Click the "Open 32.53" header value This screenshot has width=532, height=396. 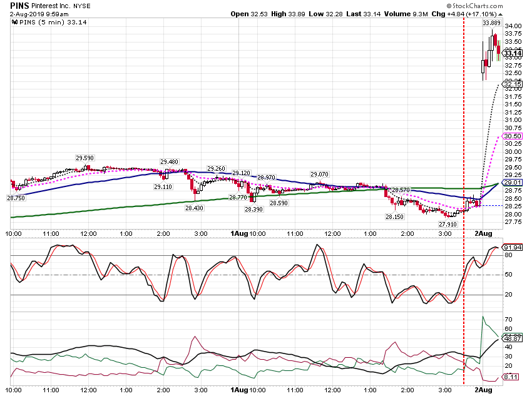click(249, 14)
